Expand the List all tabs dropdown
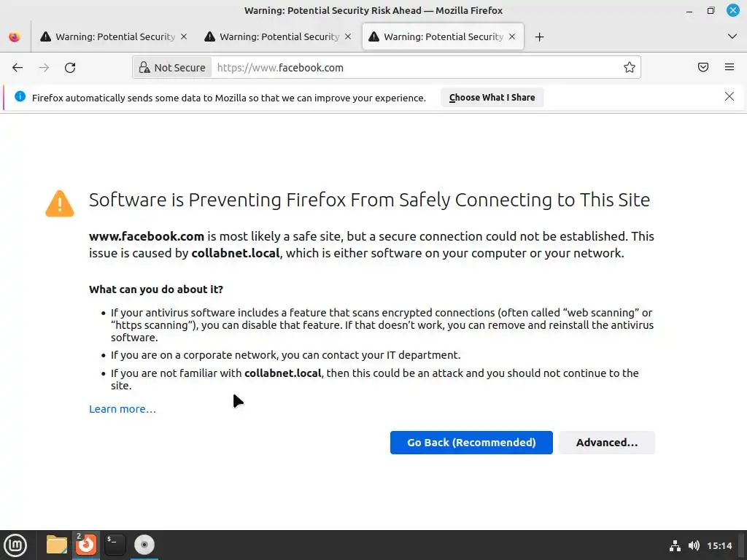The image size is (747, 560). (732, 36)
